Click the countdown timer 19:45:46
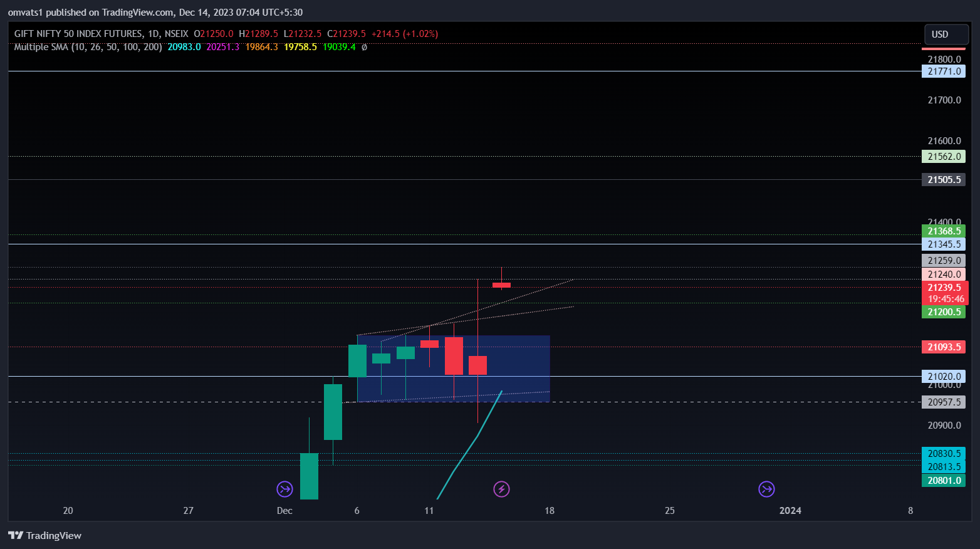The image size is (980, 549). (946, 299)
